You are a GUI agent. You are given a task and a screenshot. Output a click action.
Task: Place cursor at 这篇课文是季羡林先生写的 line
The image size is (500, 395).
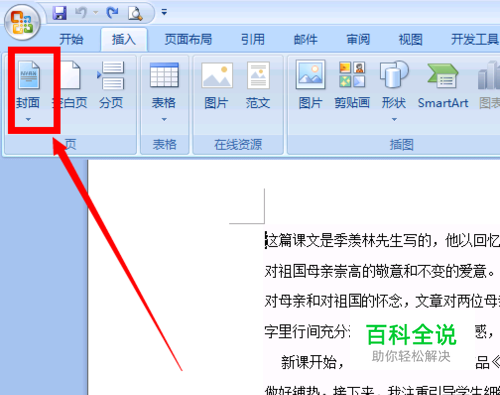[382, 241]
